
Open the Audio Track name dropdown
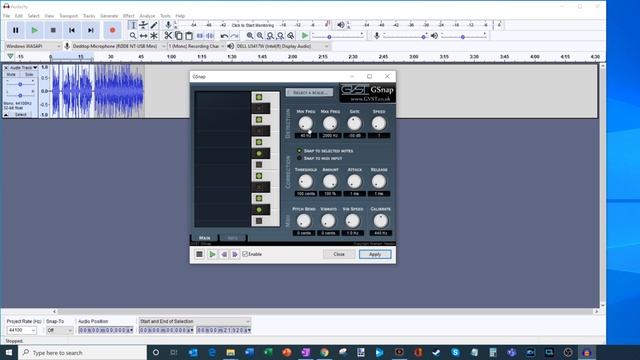[x=24, y=67]
